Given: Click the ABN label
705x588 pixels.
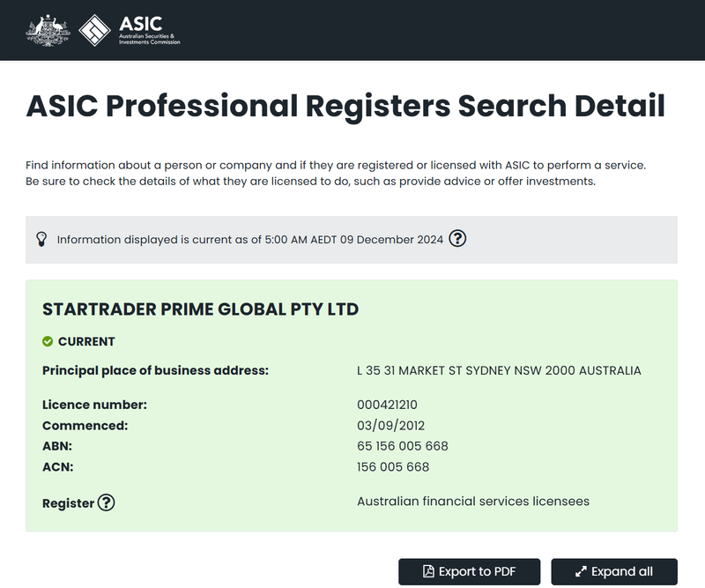Looking at the screenshot, I should tap(57, 446).
